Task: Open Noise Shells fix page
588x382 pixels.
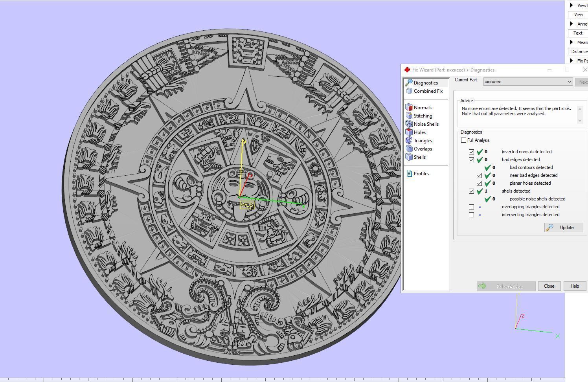Action: 426,124
